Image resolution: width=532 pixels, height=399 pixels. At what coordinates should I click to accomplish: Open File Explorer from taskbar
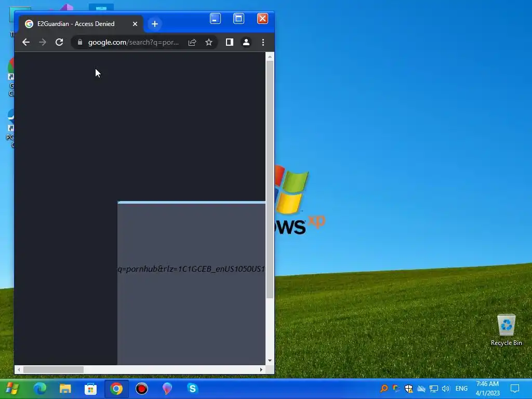65,389
